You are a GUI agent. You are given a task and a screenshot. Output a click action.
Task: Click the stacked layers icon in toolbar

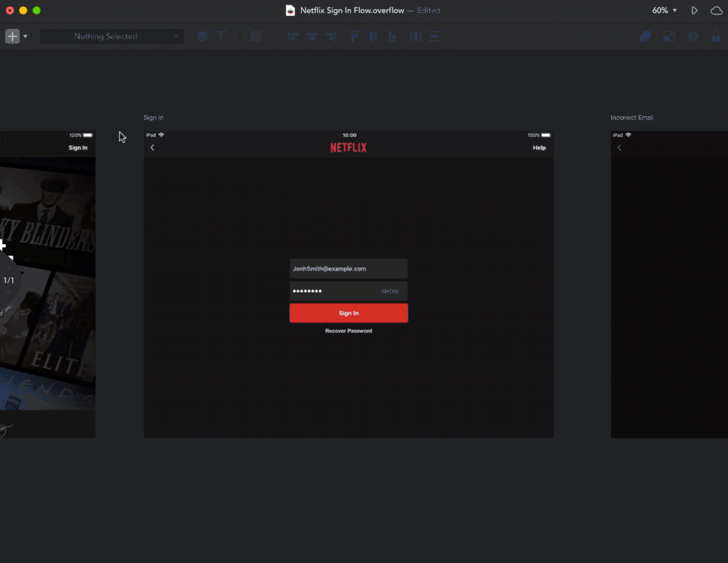(x=202, y=36)
